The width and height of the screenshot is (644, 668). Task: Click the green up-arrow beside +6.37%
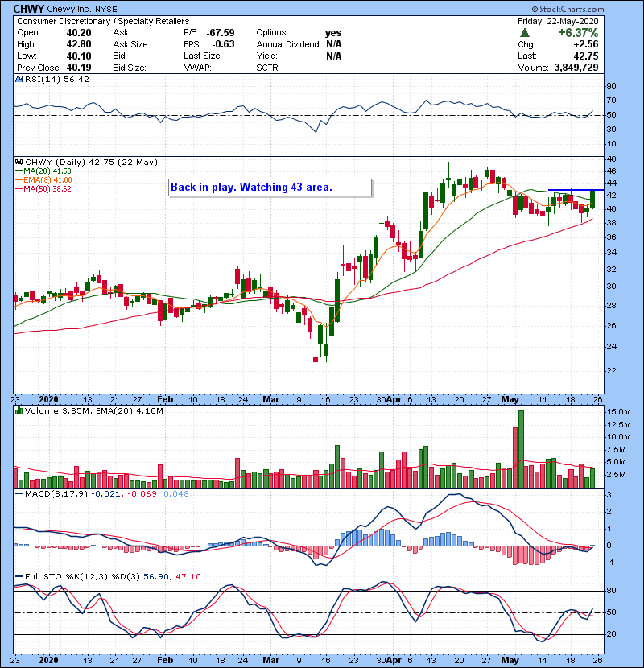525,33
